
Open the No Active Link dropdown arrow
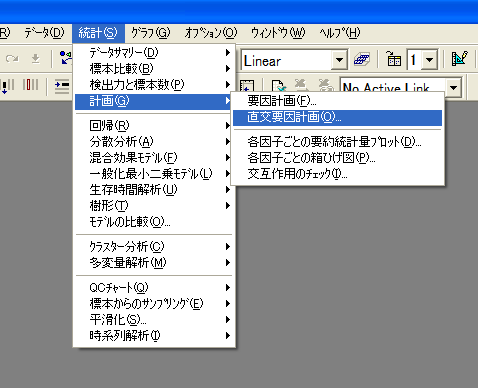point(454,88)
